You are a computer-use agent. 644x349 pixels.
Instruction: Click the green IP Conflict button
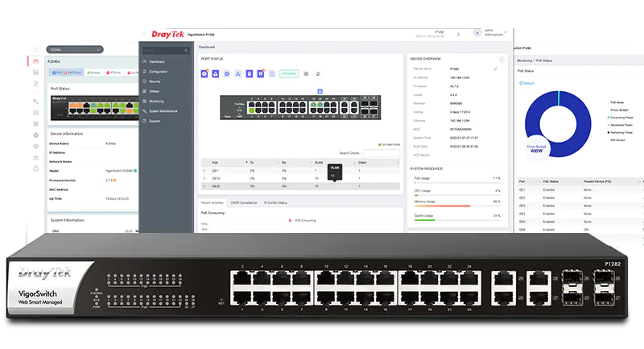pos(289,73)
